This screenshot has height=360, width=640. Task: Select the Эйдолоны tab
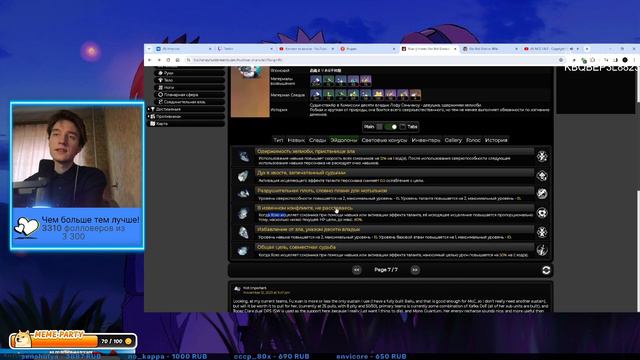[344, 140]
